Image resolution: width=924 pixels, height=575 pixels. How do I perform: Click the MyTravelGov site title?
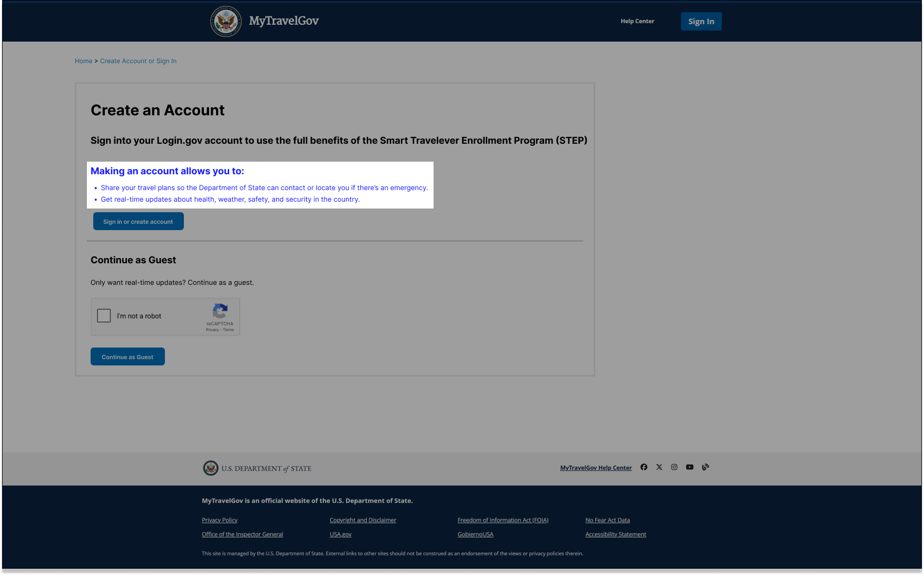pos(283,21)
